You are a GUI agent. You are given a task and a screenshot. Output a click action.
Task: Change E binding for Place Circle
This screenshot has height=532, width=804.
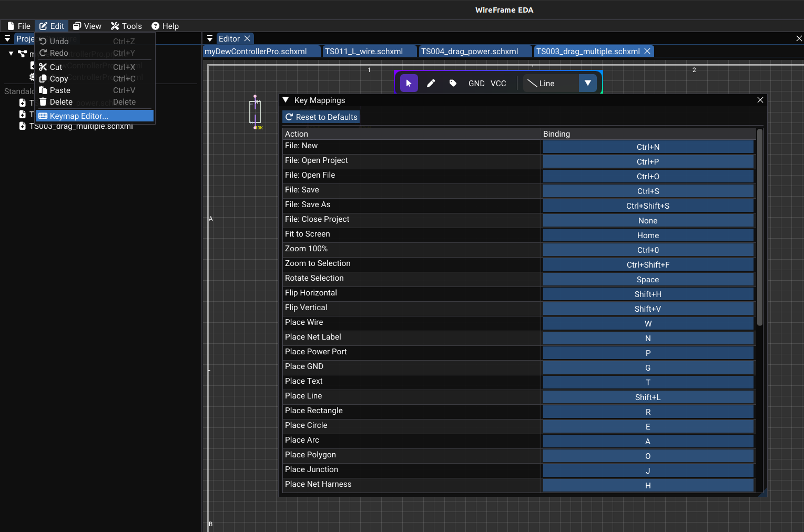pos(648,427)
